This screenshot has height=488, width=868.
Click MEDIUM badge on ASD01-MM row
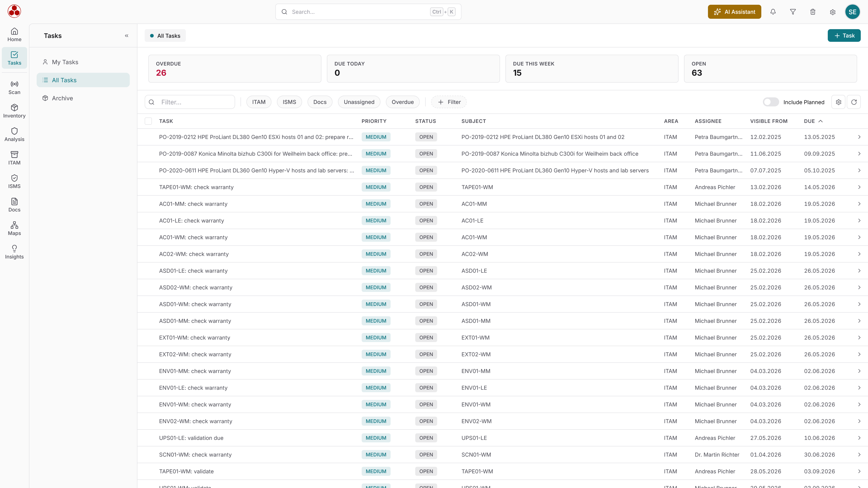click(376, 321)
